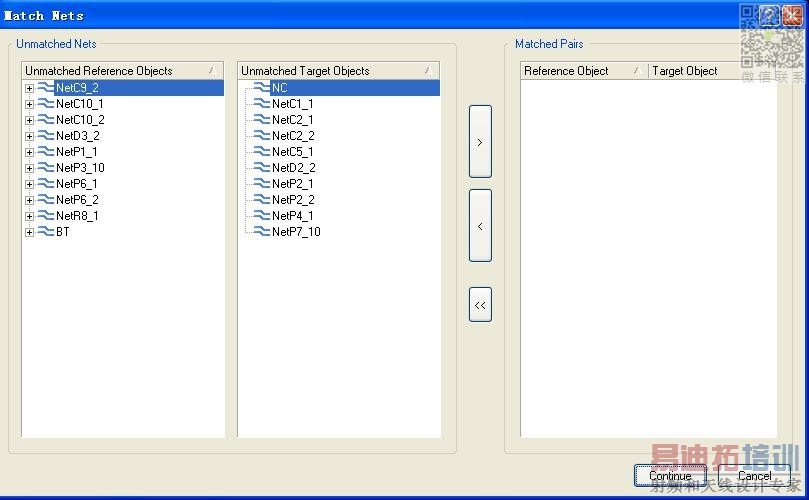Click the net icon beside NetP4_1
Screen dimensions: 809x500
point(262,215)
